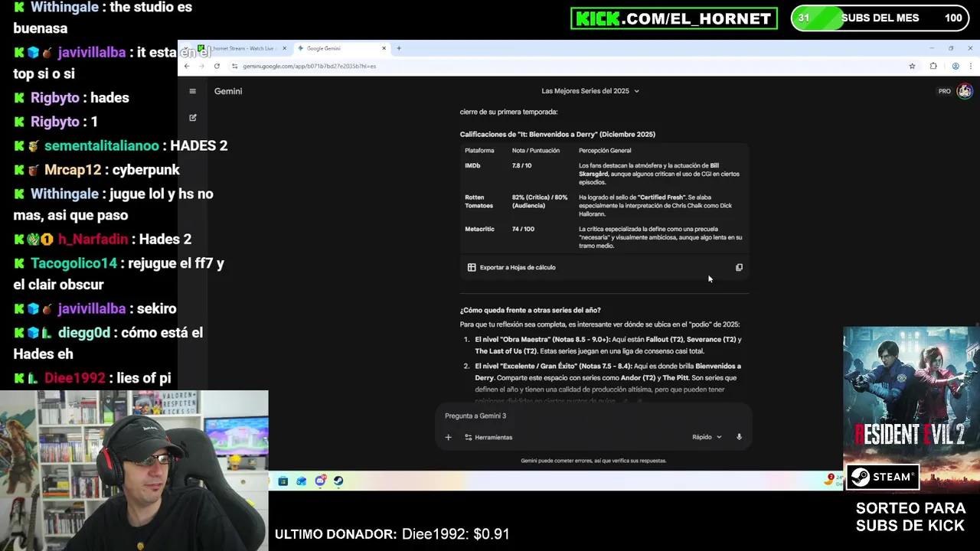Click the 7.8 / 10 rating cell
This screenshot has height=551, width=980.
tap(521, 165)
